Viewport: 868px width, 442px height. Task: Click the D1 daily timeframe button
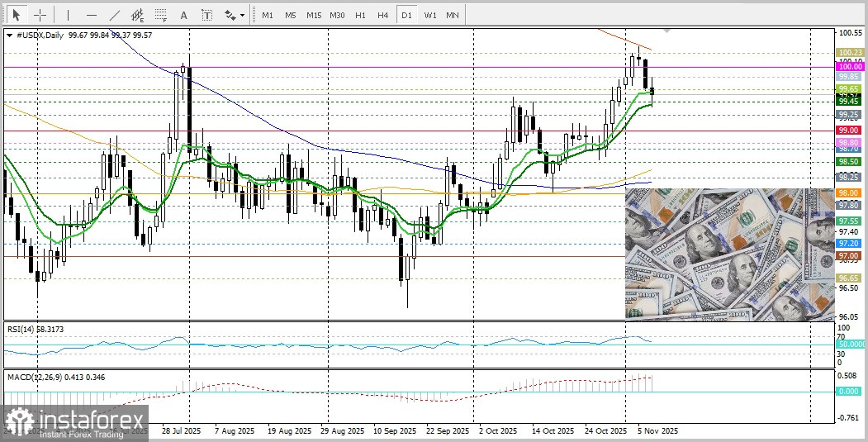406,15
